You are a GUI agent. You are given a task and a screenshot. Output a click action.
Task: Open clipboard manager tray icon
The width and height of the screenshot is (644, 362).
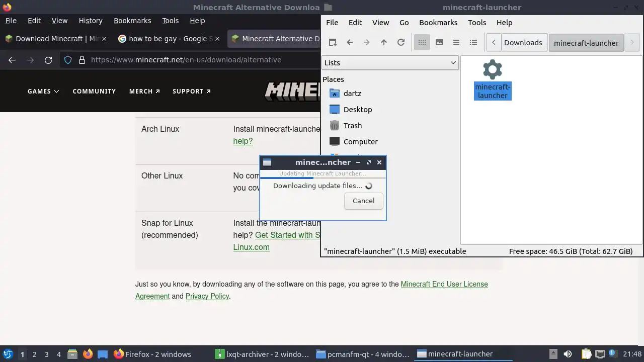586,354
